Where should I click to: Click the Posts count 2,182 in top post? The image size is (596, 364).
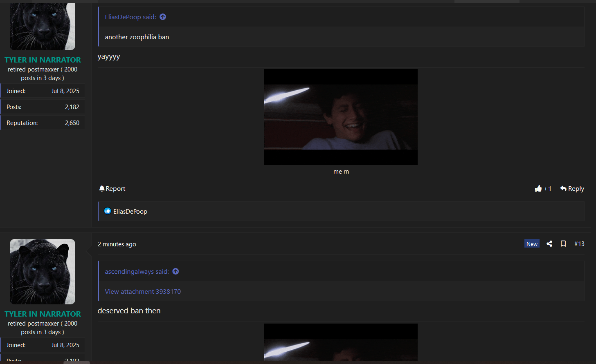pos(72,107)
